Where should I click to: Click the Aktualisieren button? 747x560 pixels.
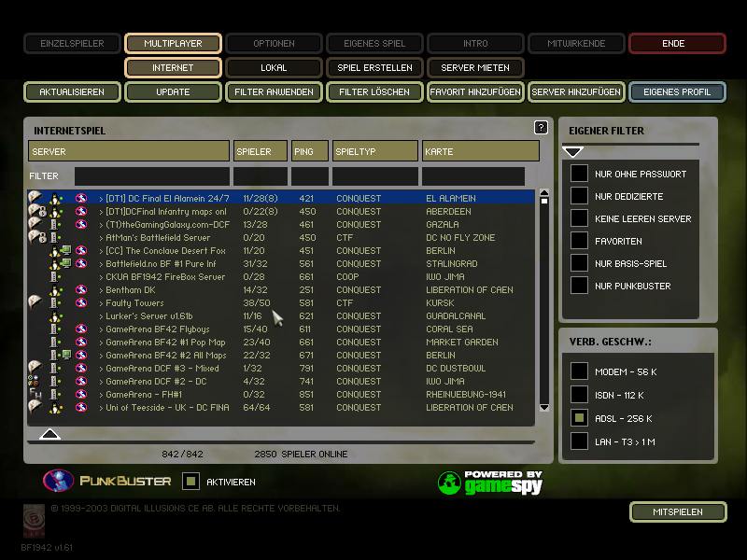click(72, 91)
